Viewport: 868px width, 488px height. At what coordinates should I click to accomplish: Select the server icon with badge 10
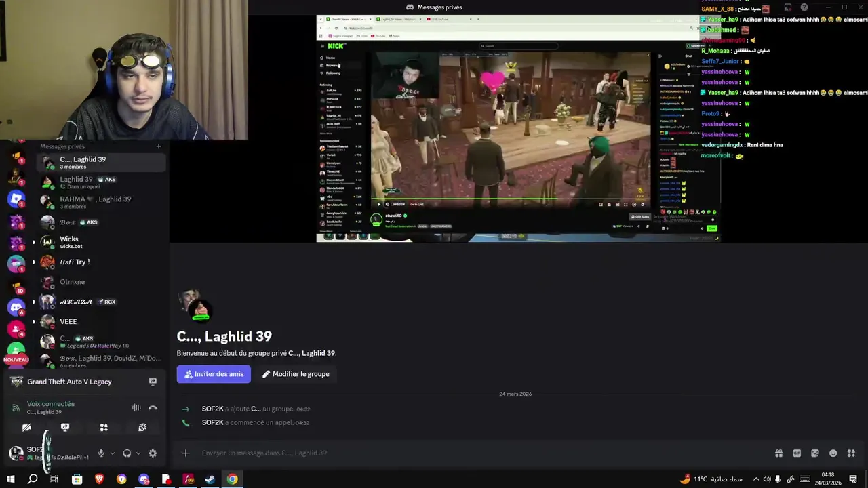(x=16, y=285)
